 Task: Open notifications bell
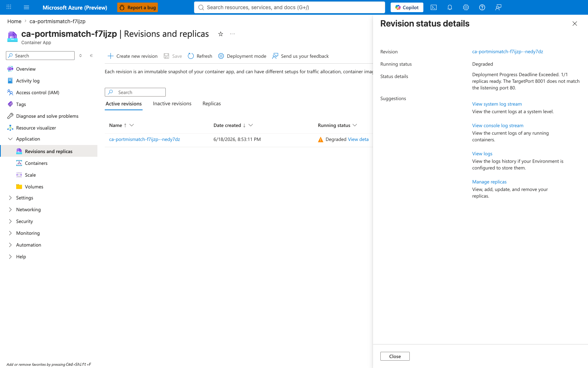(450, 7)
